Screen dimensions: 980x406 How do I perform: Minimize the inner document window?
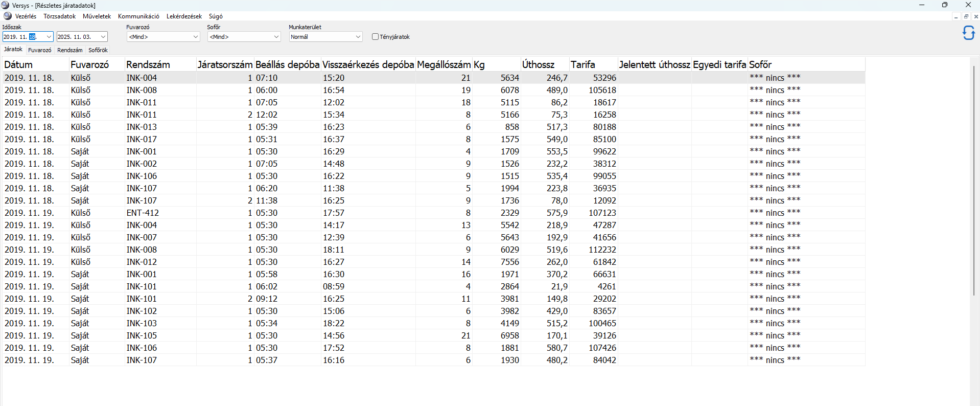pyautogui.click(x=956, y=17)
